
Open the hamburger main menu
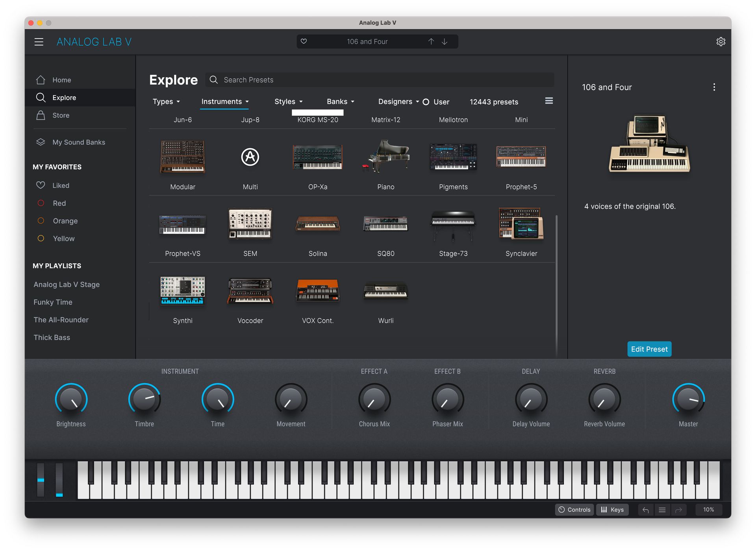pos(39,42)
